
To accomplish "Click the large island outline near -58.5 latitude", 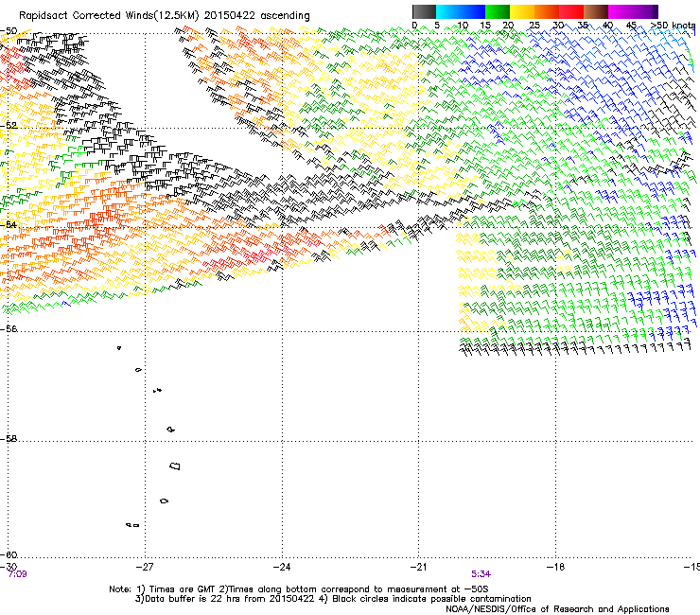I will coord(175,466).
